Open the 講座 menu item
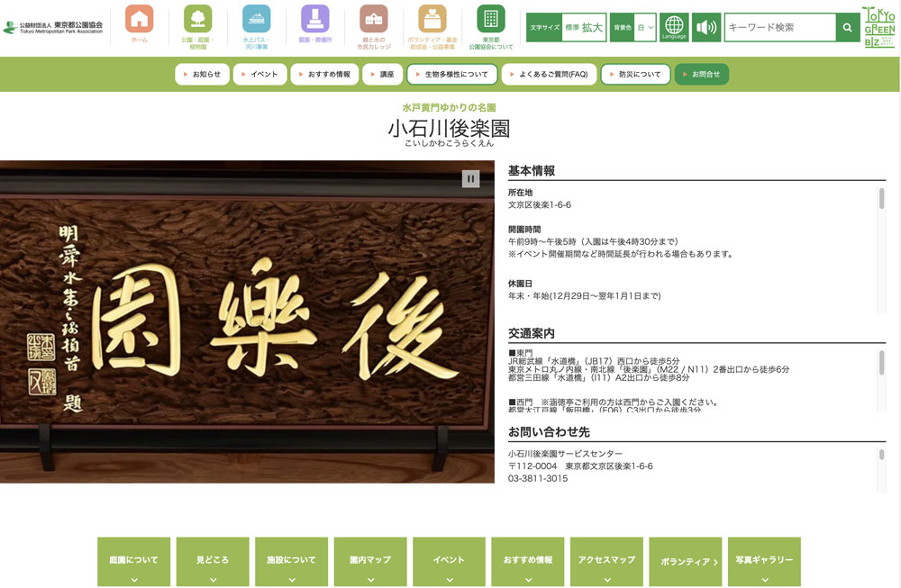Viewport: 901px width, 588px height. coord(383,74)
